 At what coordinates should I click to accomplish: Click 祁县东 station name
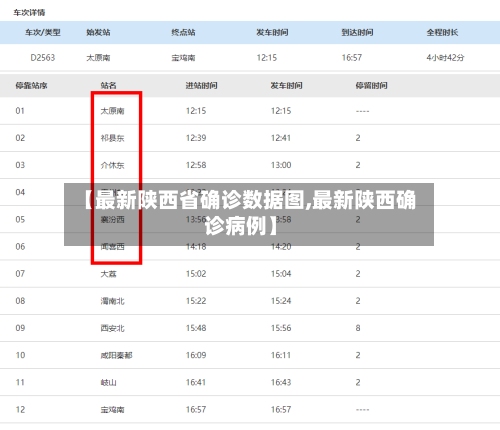click(113, 138)
